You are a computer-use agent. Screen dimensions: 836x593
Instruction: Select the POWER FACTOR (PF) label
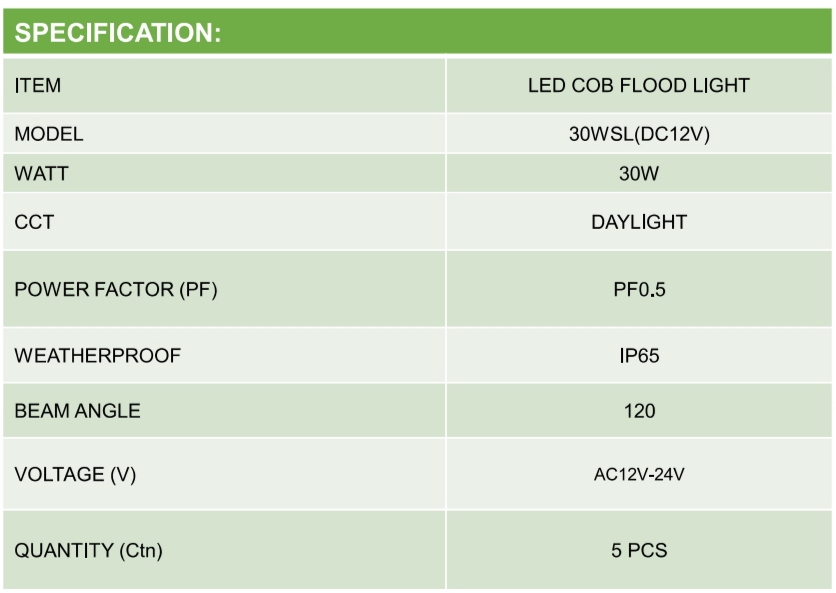pos(116,290)
